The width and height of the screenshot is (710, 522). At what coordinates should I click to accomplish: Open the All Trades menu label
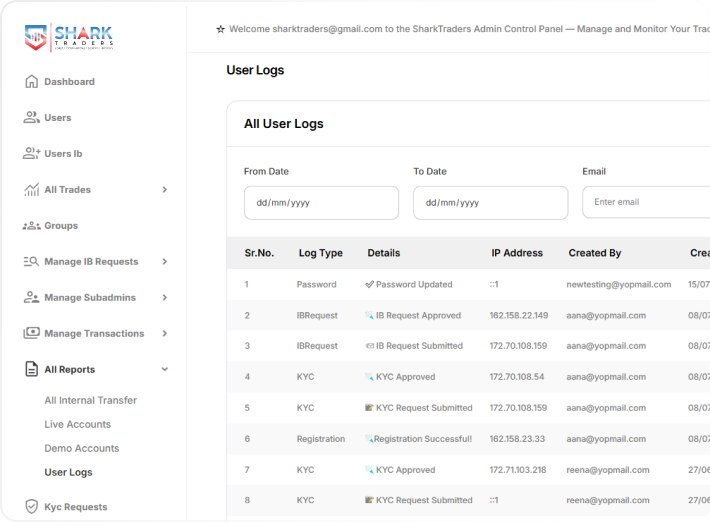click(67, 190)
